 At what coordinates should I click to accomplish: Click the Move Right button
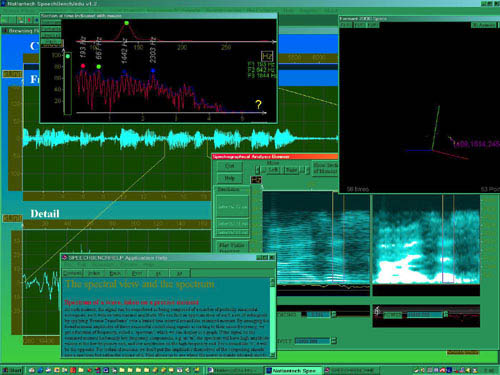coord(291,170)
